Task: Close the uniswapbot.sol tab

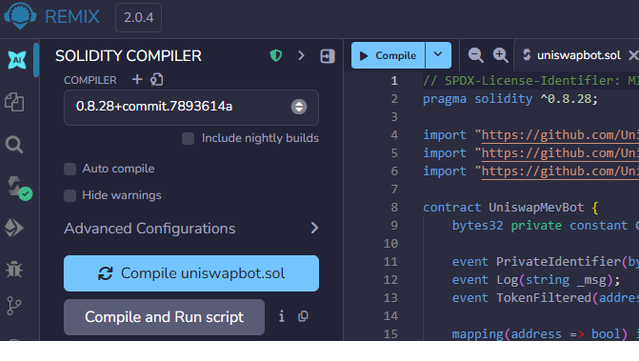Action: pyautogui.click(x=633, y=55)
